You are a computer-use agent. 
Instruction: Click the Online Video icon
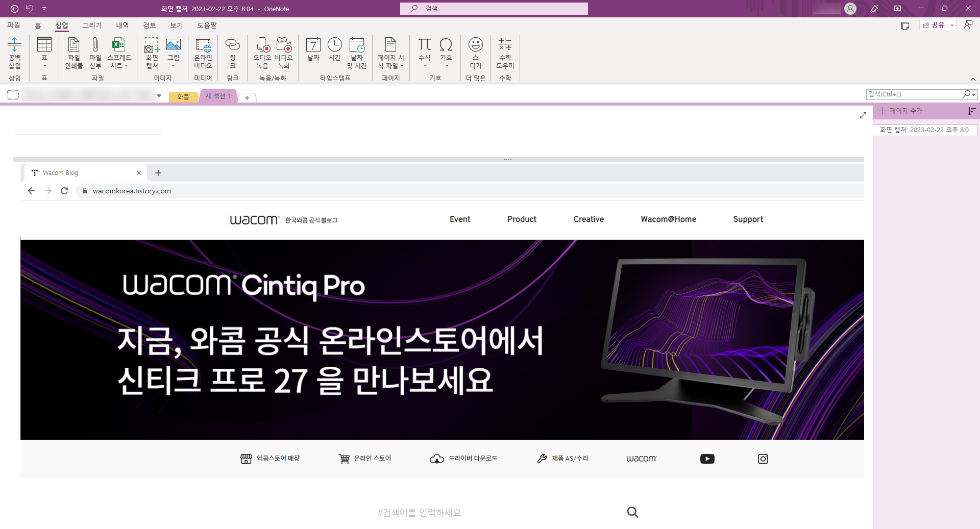pyautogui.click(x=203, y=53)
